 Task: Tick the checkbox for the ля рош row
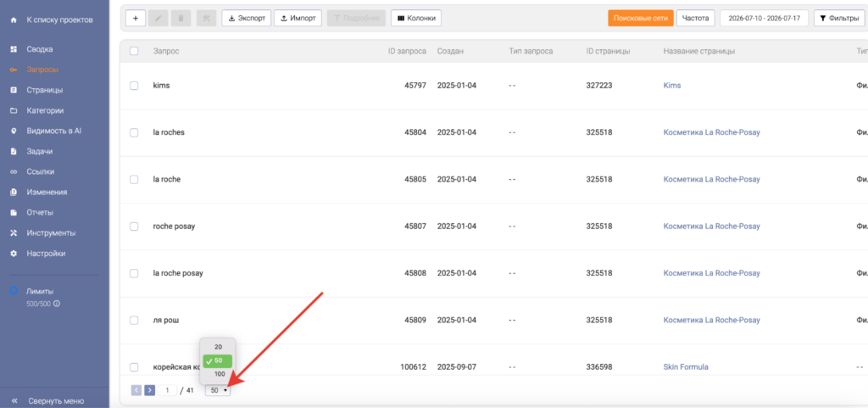134,320
